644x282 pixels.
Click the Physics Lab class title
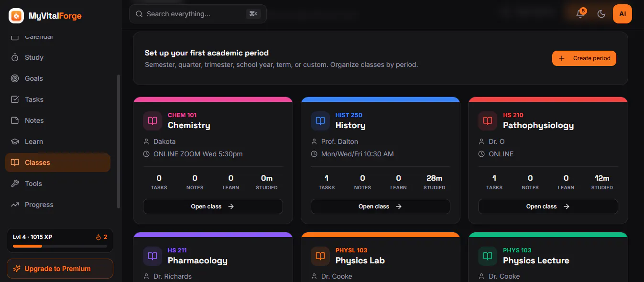coord(360,260)
